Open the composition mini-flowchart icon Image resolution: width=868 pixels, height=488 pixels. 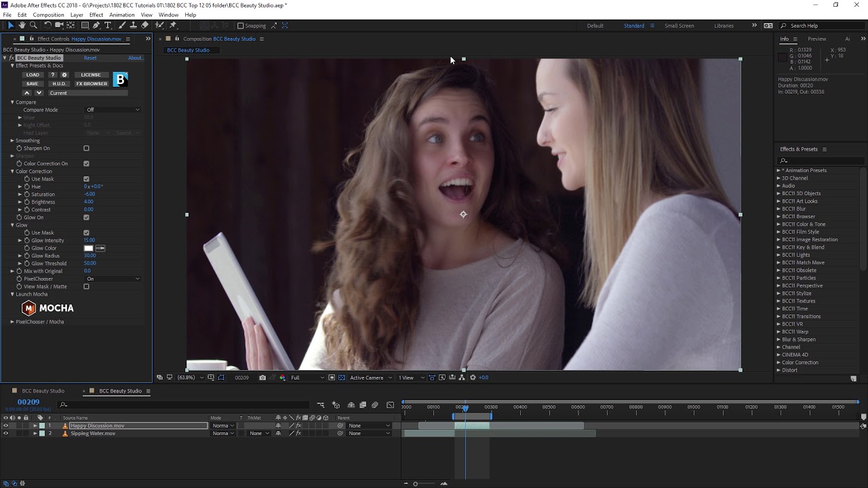point(321,405)
